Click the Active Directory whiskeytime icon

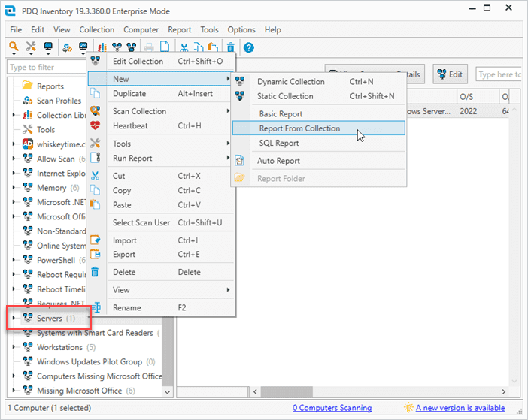[28, 144]
